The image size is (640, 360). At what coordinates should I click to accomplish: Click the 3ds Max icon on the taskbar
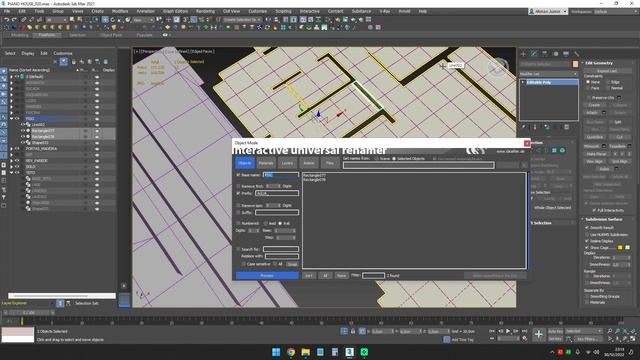click(349, 352)
